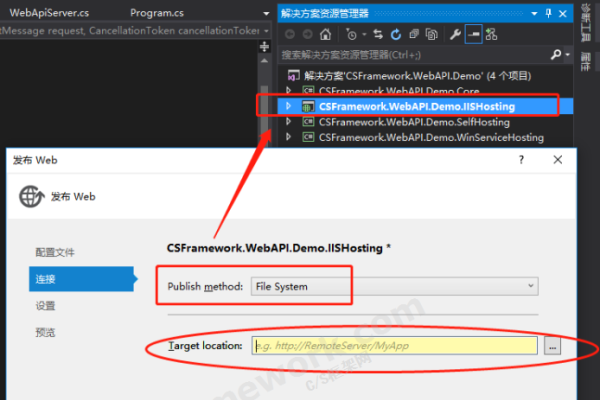Select CSFramework.WebAPI.Demo.Core project
This screenshot has height=400, width=600.
tap(399, 91)
